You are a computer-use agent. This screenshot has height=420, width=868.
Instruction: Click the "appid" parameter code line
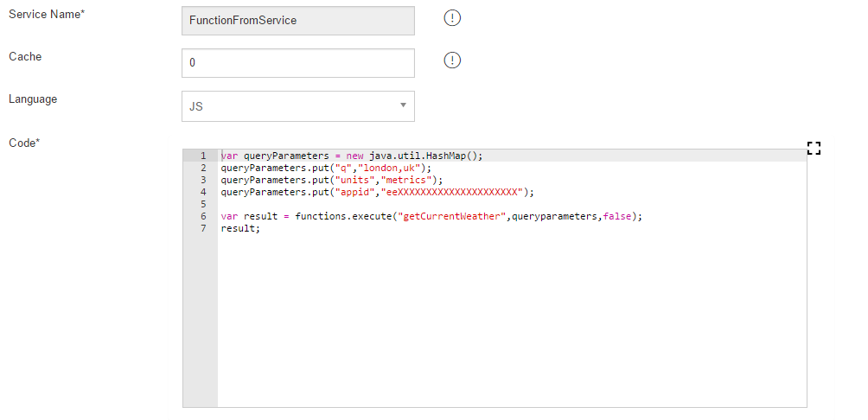click(x=377, y=192)
